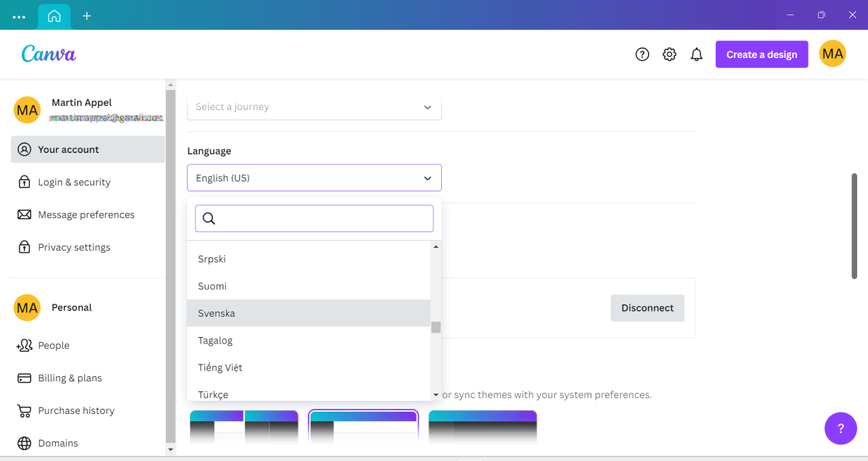Click the MA profile avatar in header
Viewport: 868px width, 461px height.
(x=832, y=54)
